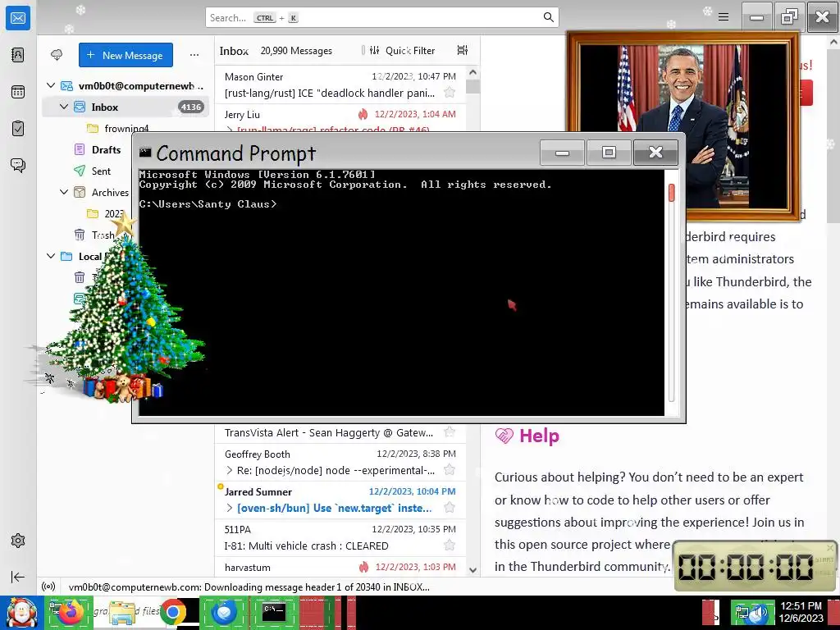Open the Chat sidebar icon
The image size is (840, 630).
point(18,165)
